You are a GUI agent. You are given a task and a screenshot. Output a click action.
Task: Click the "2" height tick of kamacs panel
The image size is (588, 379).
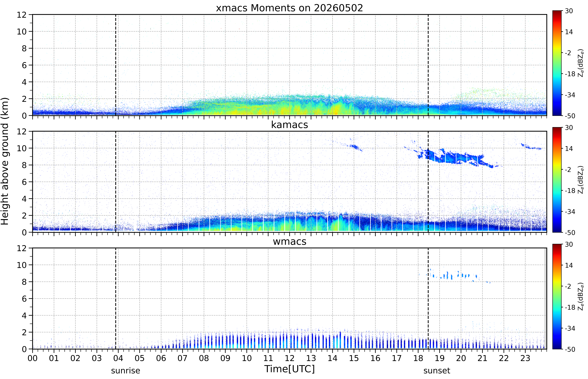pyautogui.click(x=24, y=216)
